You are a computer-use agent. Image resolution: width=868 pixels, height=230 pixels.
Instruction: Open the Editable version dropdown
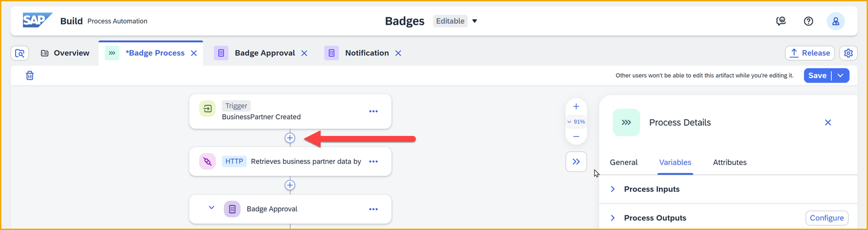[x=474, y=21]
